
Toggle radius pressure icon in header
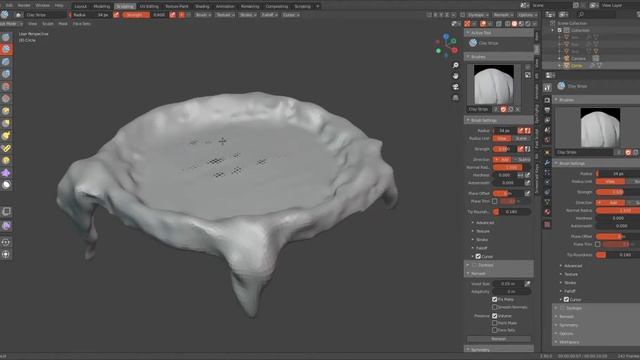point(116,15)
